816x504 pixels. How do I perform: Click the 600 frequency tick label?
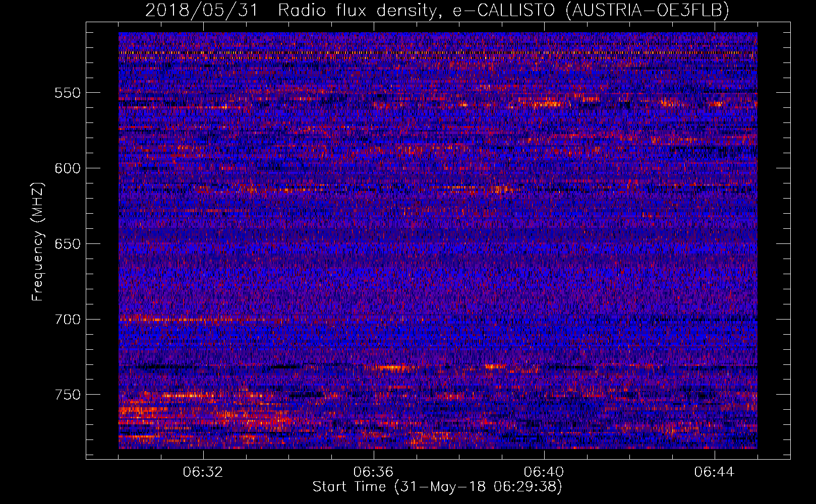pyautogui.click(x=68, y=168)
